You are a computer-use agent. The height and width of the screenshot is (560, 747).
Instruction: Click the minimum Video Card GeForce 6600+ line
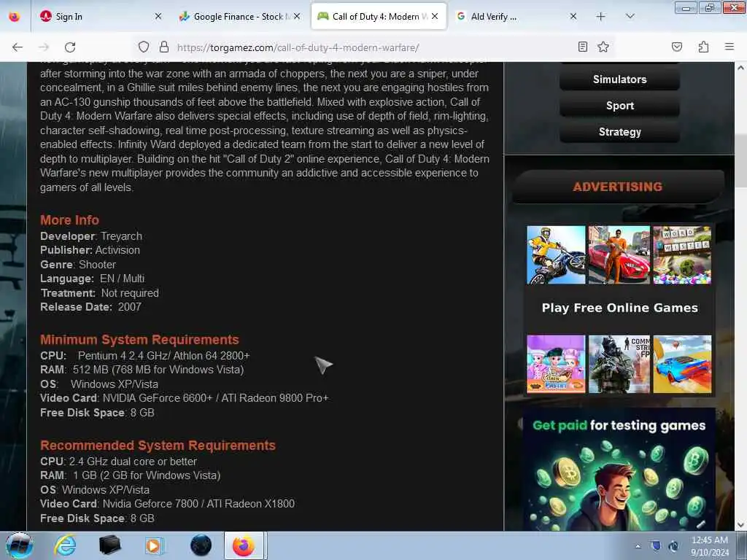pos(185,398)
